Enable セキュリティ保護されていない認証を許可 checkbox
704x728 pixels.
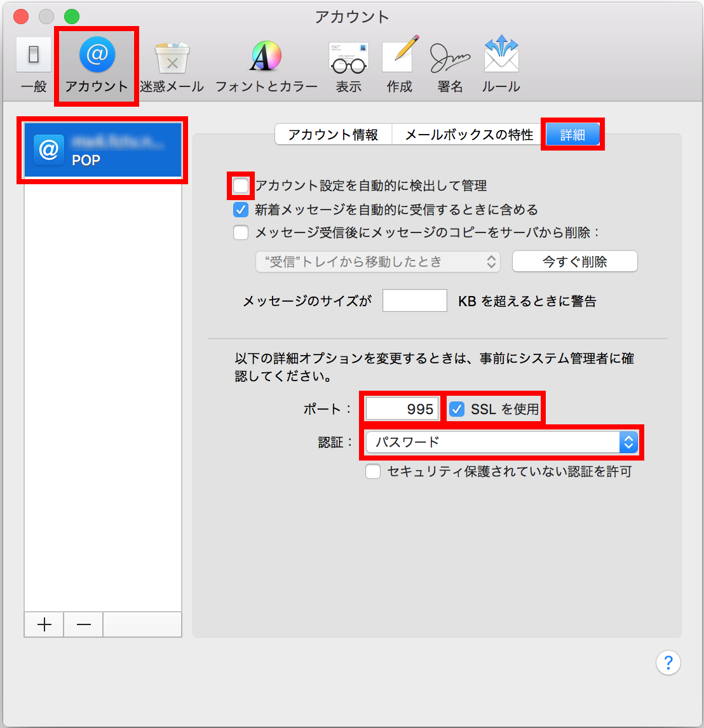[373, 472]
